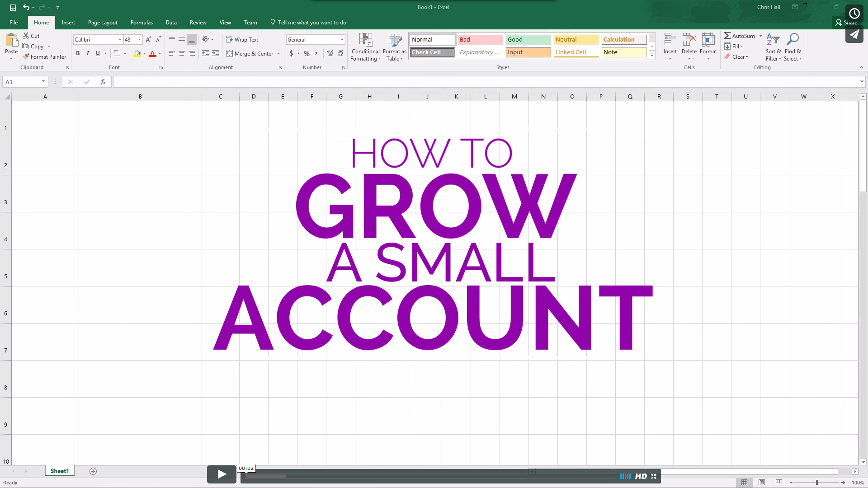Open the General number format dropdown
Image resolution: width=868 pixels, height=488 pixels.
342,40
